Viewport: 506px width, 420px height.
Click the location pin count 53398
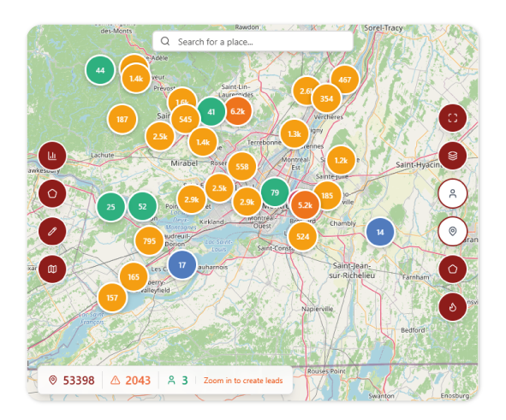[72, 381]
